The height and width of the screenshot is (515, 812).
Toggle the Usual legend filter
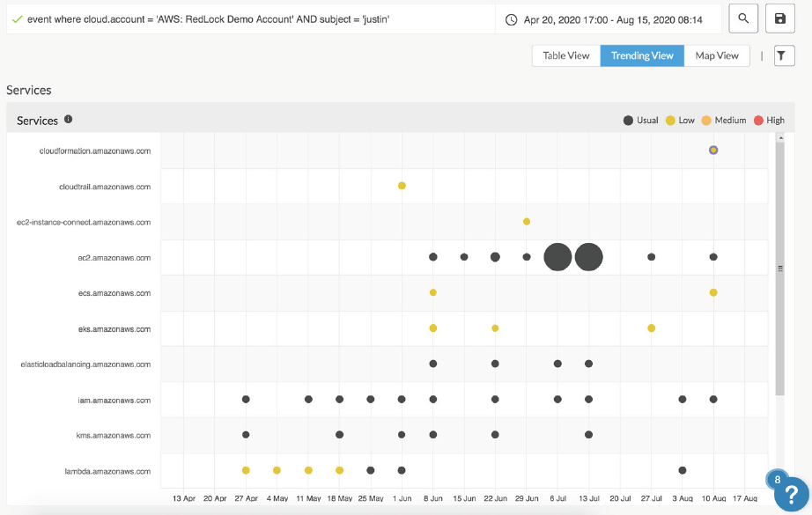pos(641,120)
